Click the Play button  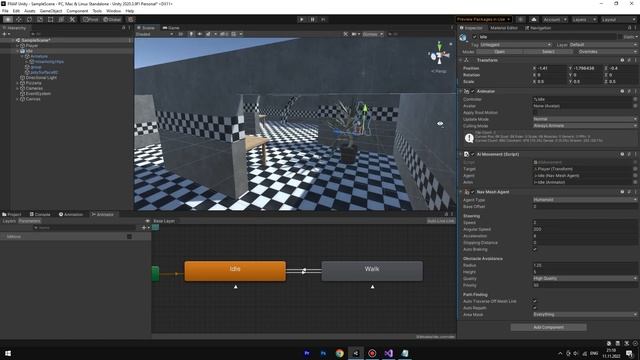[302, 19]
